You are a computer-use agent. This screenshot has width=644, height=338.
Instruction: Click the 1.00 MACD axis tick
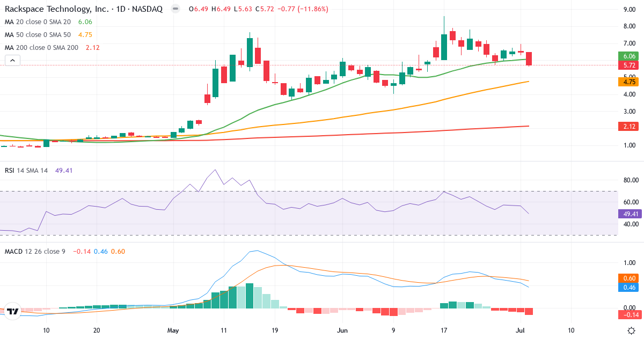[x=630, y=263]
